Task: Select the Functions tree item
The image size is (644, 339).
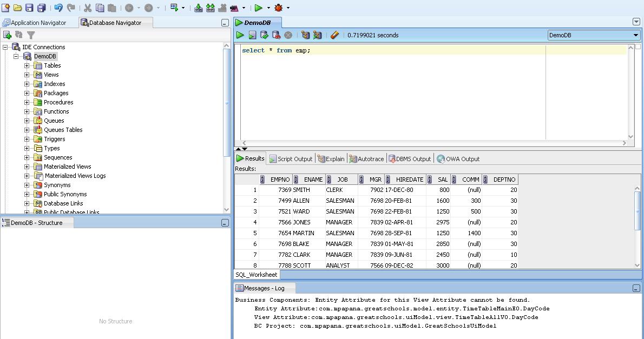Action: [x=56, y=111]
